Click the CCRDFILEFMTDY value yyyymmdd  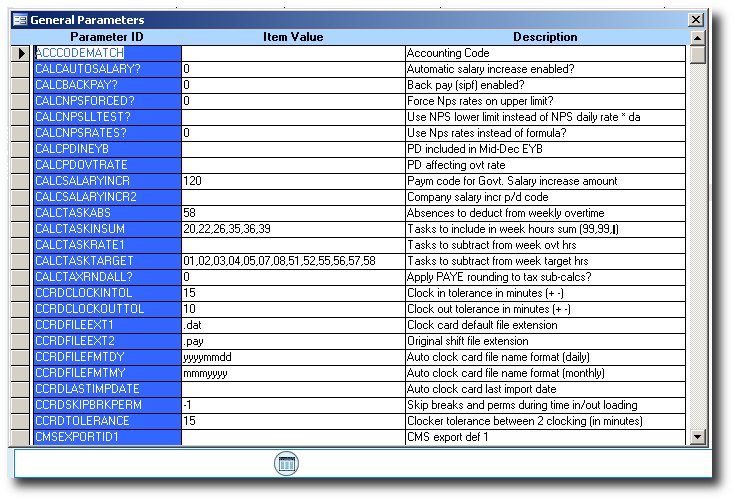click(292, 357)
